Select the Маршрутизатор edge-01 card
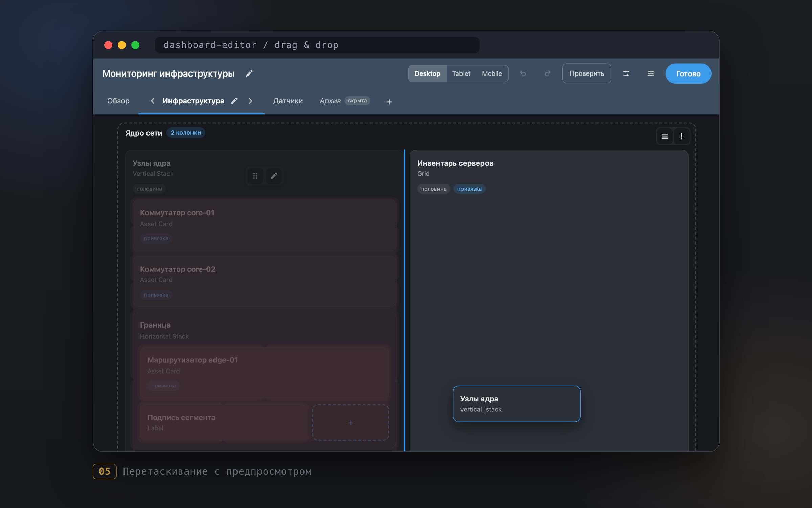812x508 pixels. tap(265, 373)
